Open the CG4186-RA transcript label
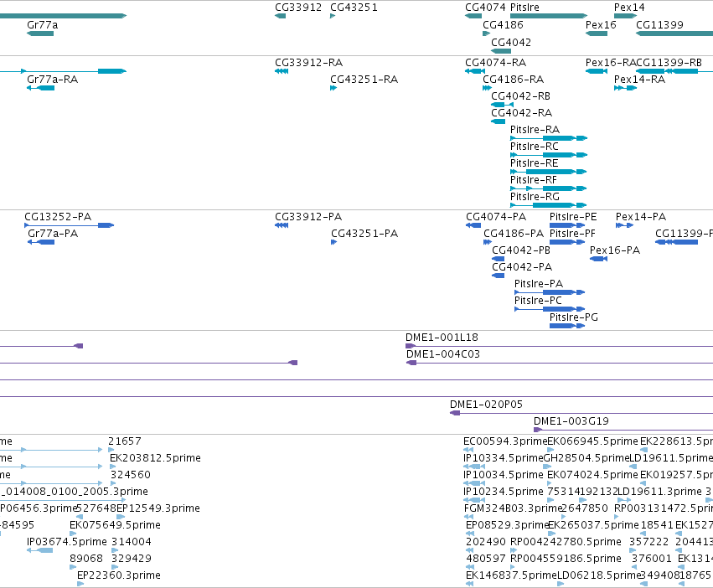This screenshot has width=713, height=588. point(514,80)
